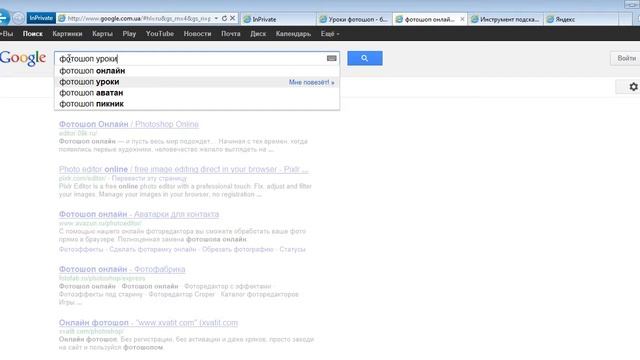This screenshot has height=360, width=640.
Task: Open Почта in Google top bar
Action: [231, 34]
